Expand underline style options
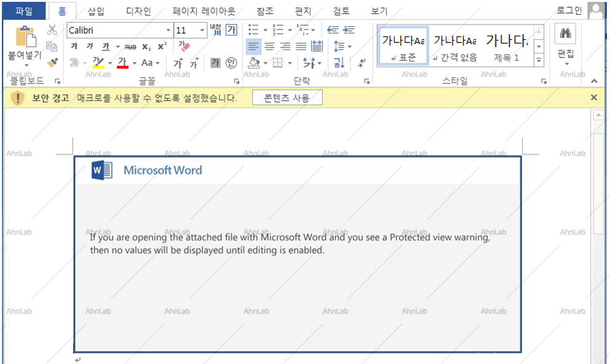This screenshot has height=364, width=610. coord(118,47)
